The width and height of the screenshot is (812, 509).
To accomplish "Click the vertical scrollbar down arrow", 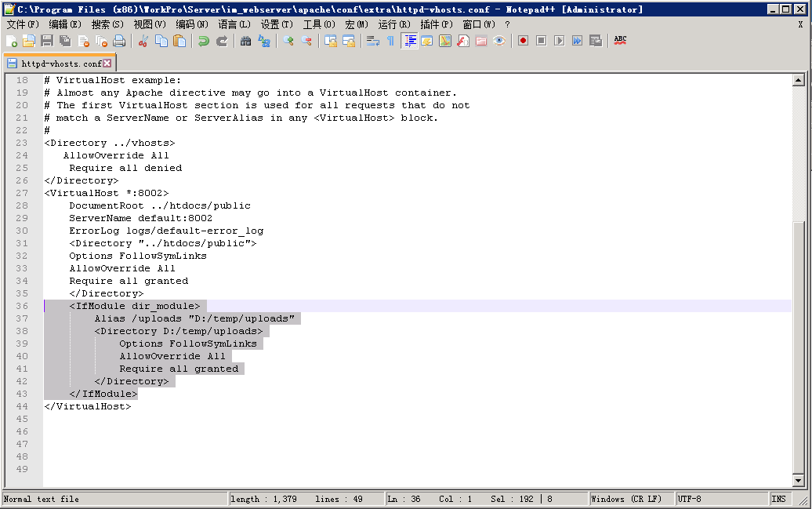I will pyautogui.click(x=799, y=480).
